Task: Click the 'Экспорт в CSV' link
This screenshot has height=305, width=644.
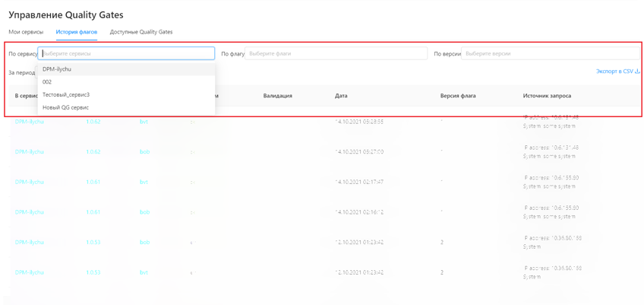Action: point(614,71)
